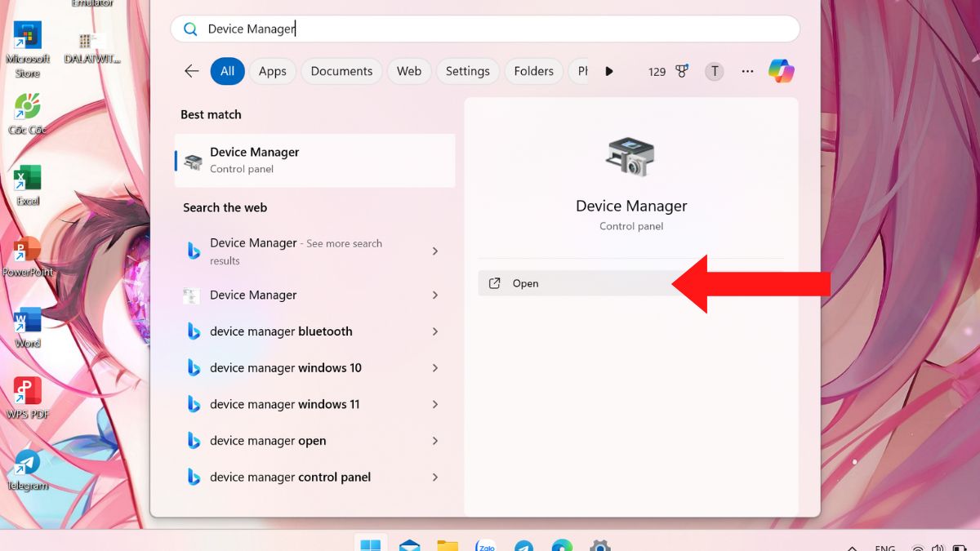Open Microsoft Edge from the taskbar
Screen dimensions: 980x551
tap(562, 545)
